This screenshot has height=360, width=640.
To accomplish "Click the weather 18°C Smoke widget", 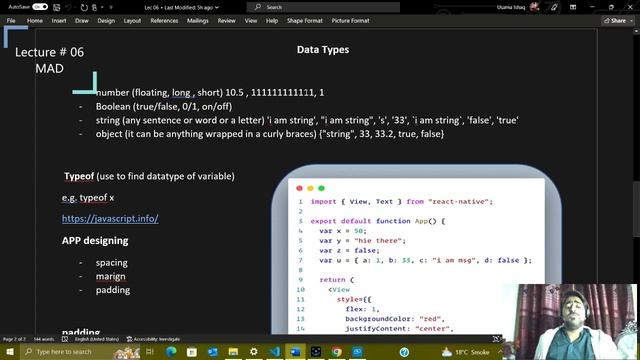I will tap(466, 352).
